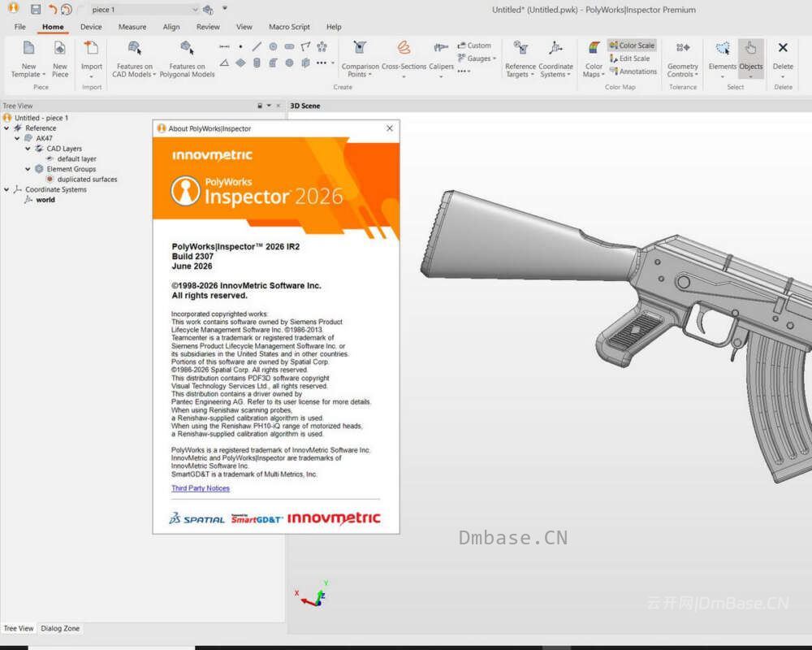Screen dimensions: 812x650
Task: Click the Comparison Points icon
Action: (x=360, y=48)
